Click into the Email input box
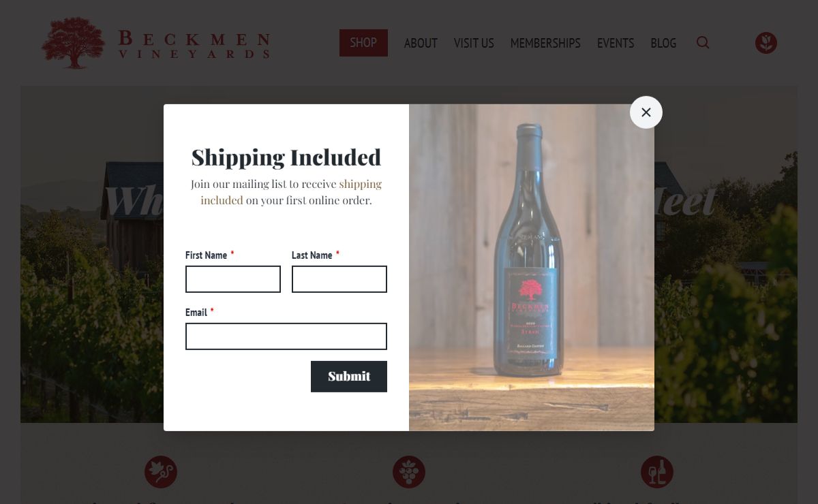The width and height of the screenshot is (818, 504). (286, 336)
